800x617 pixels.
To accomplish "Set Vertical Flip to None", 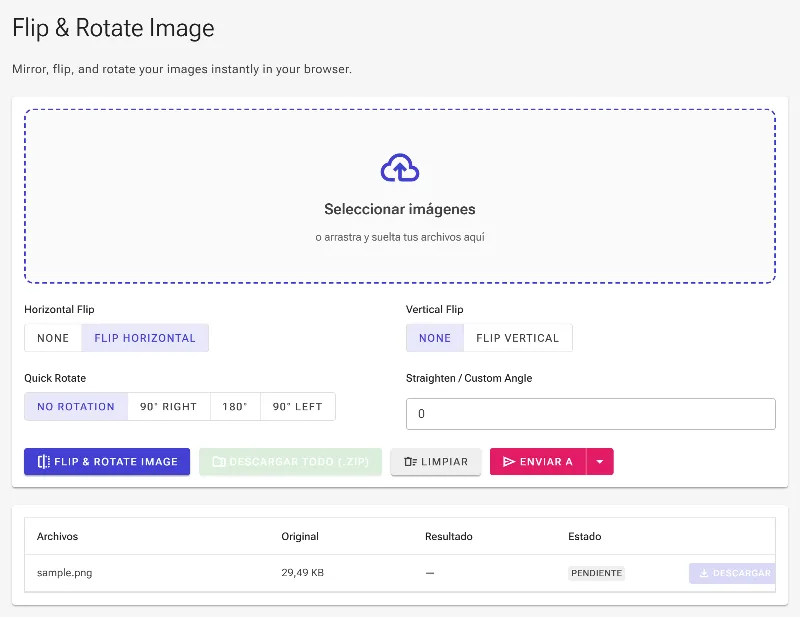I will click(435, 338).
